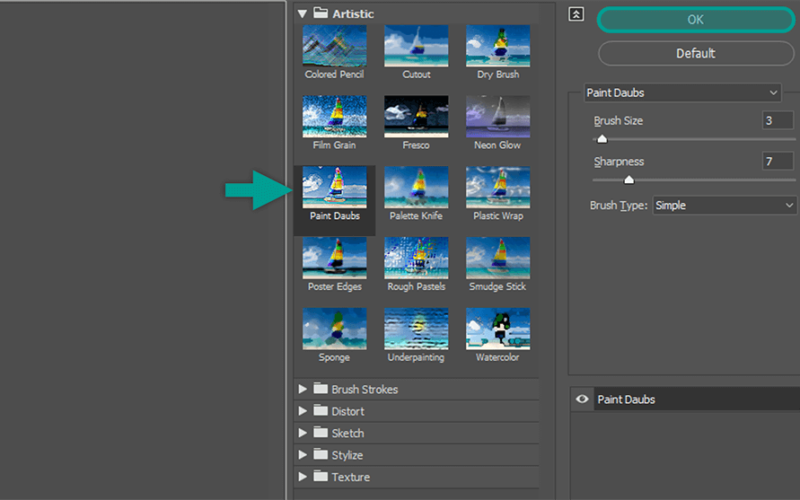Pick the Palette Knife filter thumbnail
The width and height of the screenshot is (800, 500).
pyautogui.click(x=416, y=187)
